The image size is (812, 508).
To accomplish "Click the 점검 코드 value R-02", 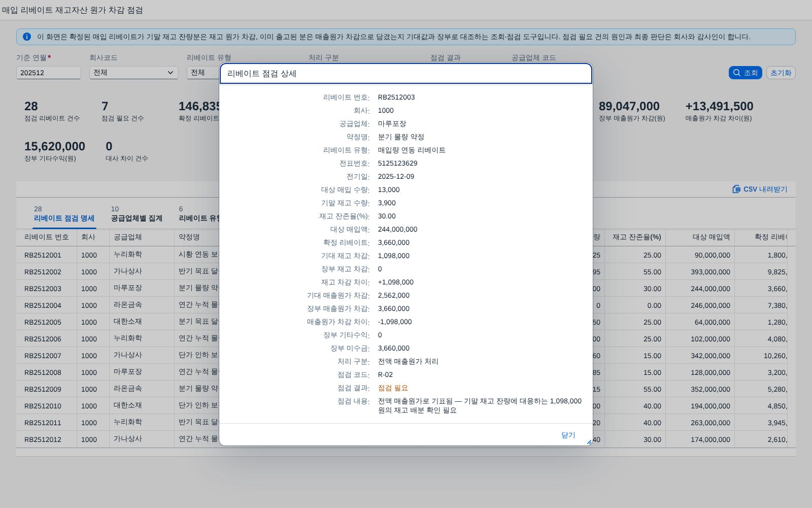I will pos(385,375).
